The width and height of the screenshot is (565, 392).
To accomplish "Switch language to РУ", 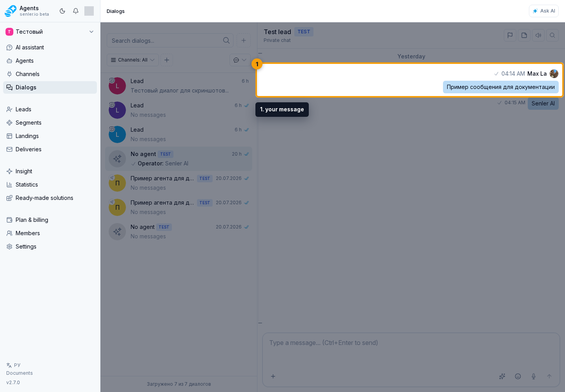I will click(x=13, y=365).
